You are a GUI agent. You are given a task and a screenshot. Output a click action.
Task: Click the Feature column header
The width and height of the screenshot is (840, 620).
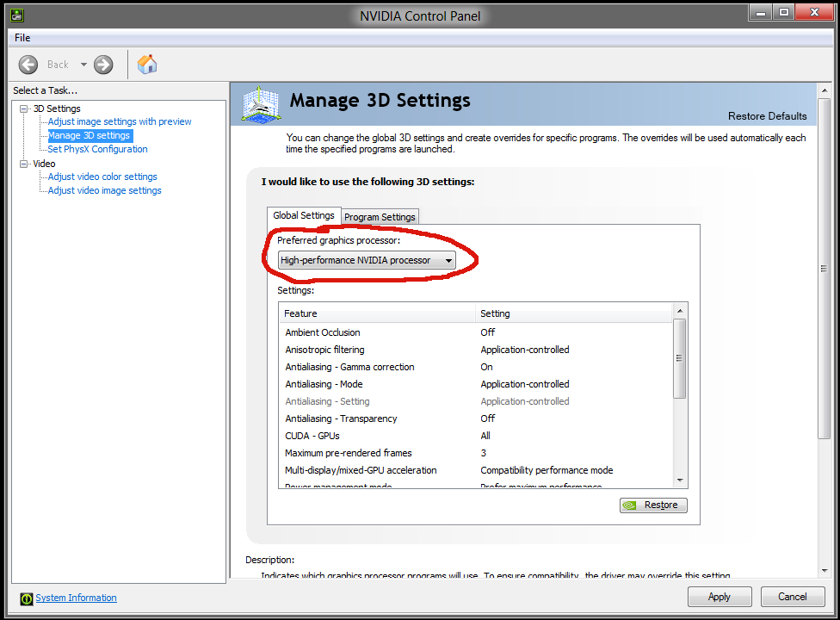point(377,313)
